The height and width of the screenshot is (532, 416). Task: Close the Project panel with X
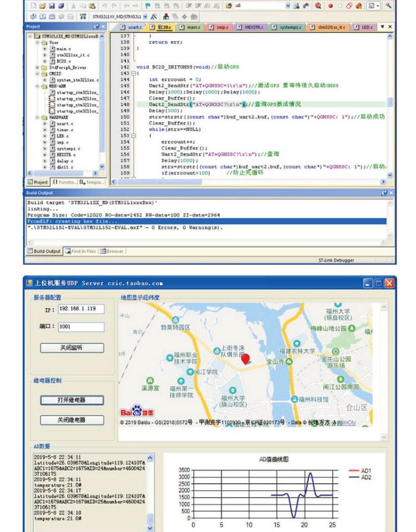click(104, 27)
